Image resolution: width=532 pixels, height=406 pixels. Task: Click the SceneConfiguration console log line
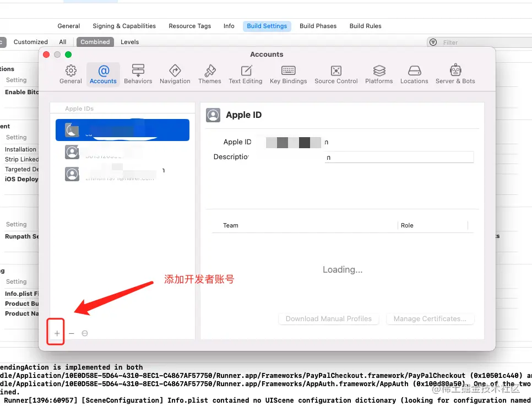[266, 400]
